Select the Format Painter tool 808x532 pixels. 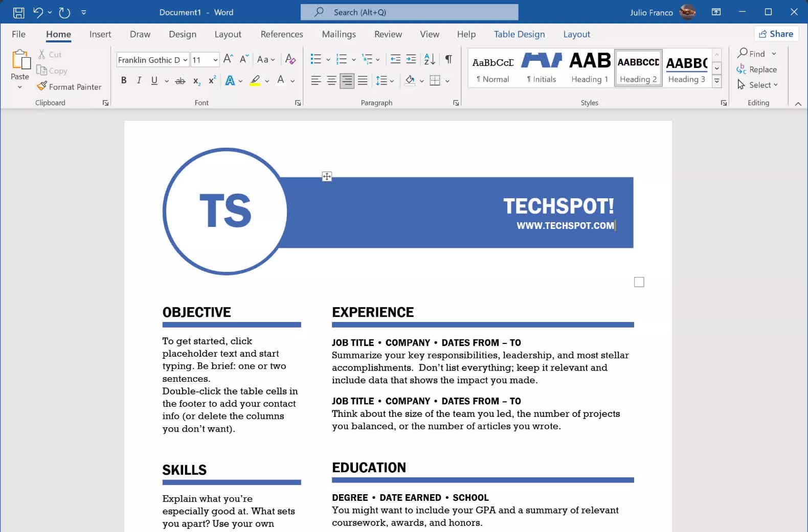[x=70, y=87]
